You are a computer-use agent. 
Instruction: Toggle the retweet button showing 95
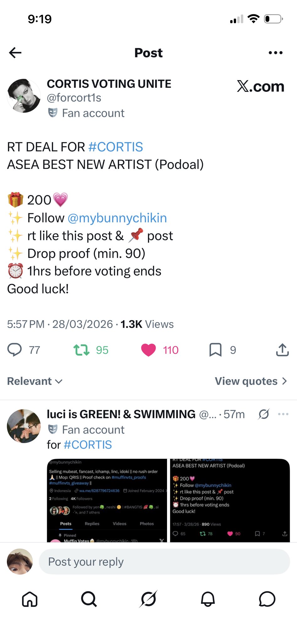82,350
